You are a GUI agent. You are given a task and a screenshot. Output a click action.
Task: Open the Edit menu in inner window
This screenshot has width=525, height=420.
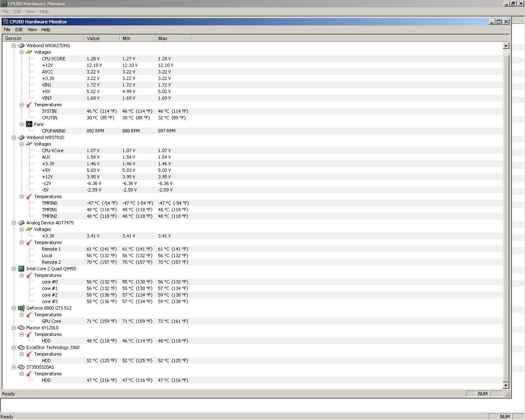tap(19, 30)
